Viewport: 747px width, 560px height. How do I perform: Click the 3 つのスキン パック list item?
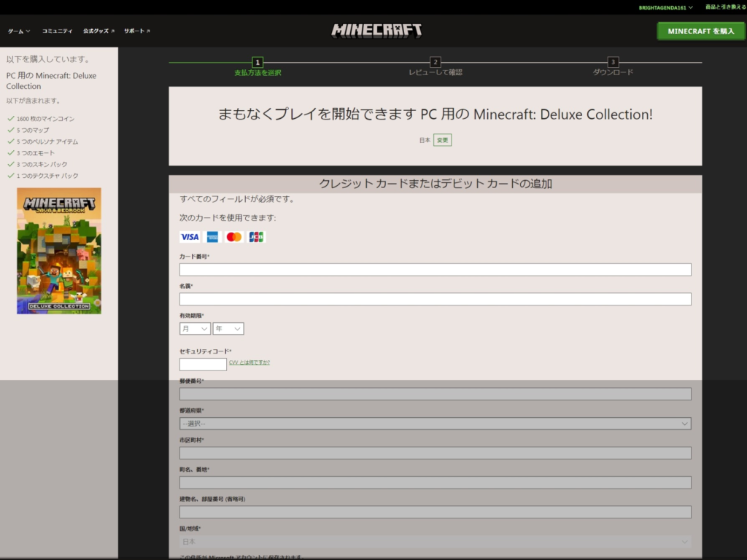pos(37,164)
